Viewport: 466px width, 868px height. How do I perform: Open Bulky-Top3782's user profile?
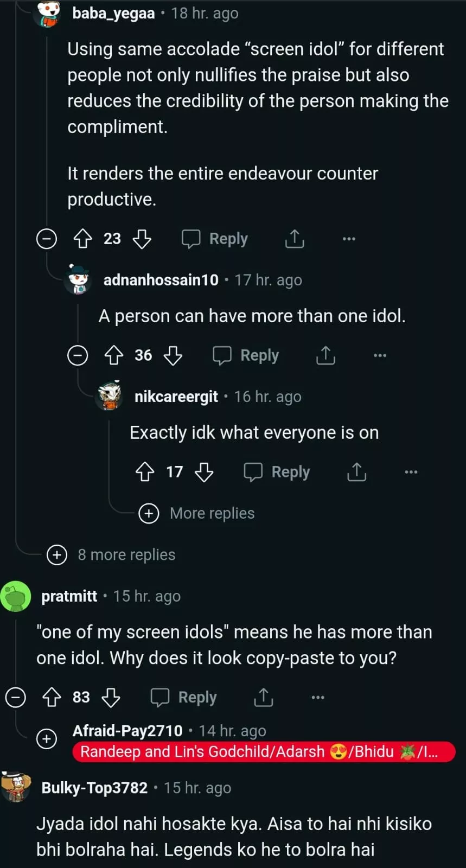(94, 788)
